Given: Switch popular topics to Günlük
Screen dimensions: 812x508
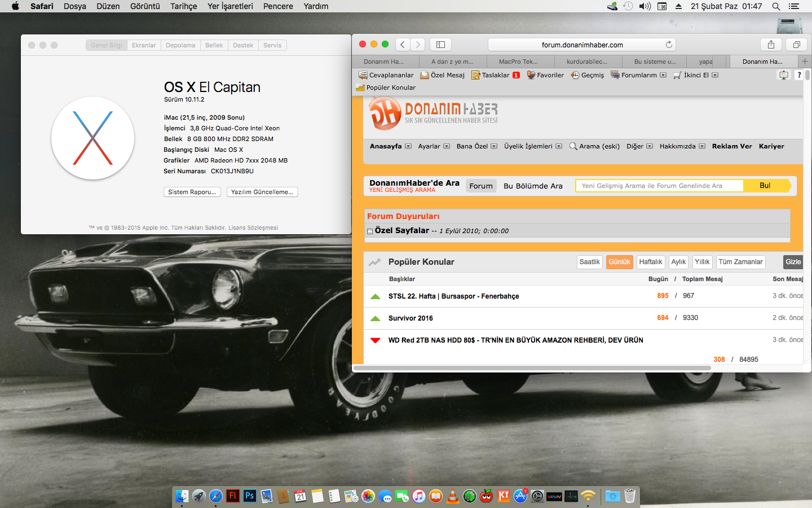Looking at the screenshot, I should click(x=619, y=262).
